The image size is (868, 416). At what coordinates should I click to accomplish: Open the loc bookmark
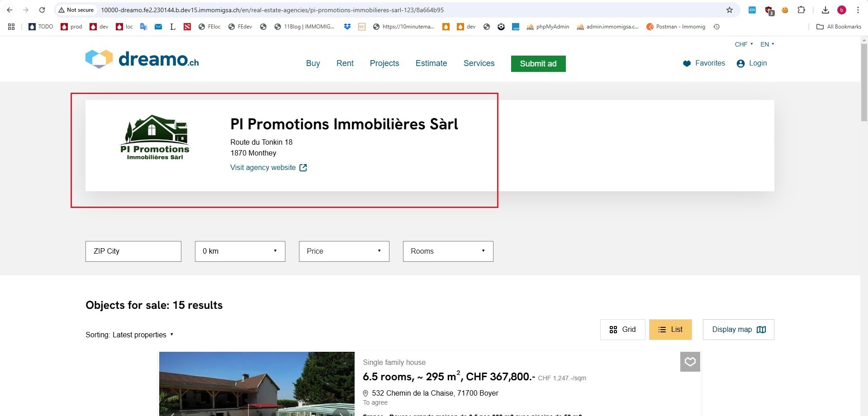click(124, 27)
